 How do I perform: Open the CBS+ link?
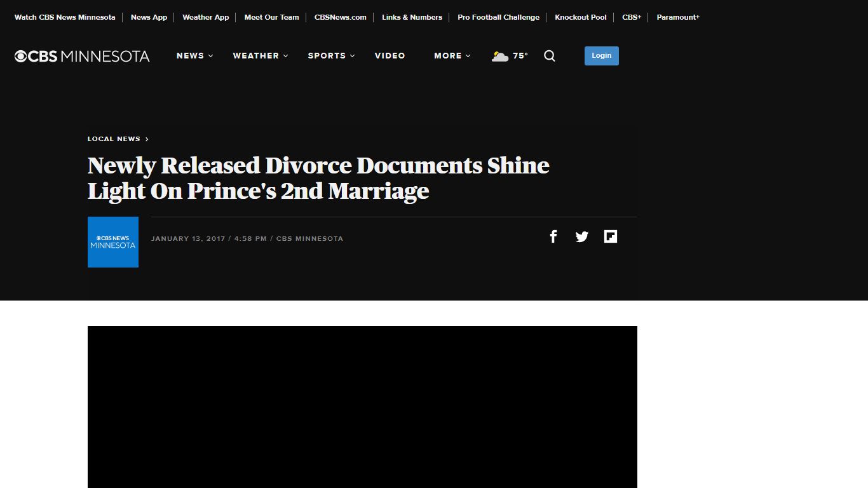[x=632, y=17]
